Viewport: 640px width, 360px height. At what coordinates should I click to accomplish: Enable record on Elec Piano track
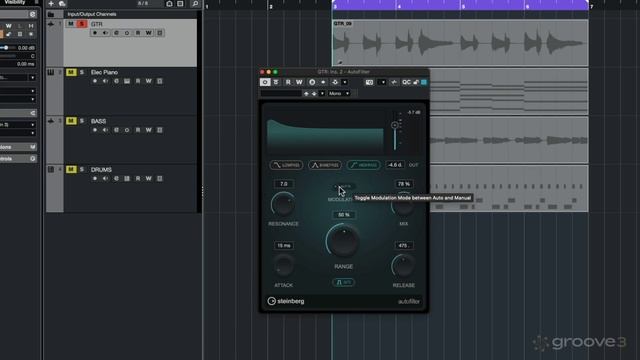click(95, 81)
